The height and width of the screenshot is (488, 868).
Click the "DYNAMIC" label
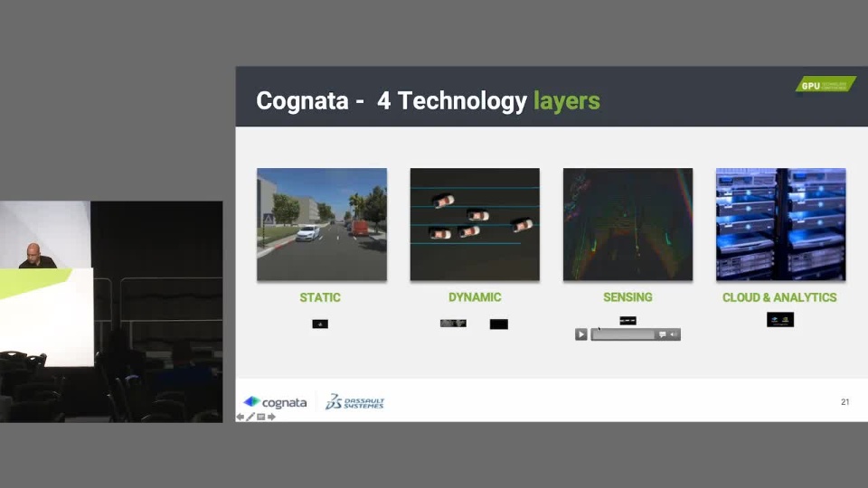tap(475, 297)
